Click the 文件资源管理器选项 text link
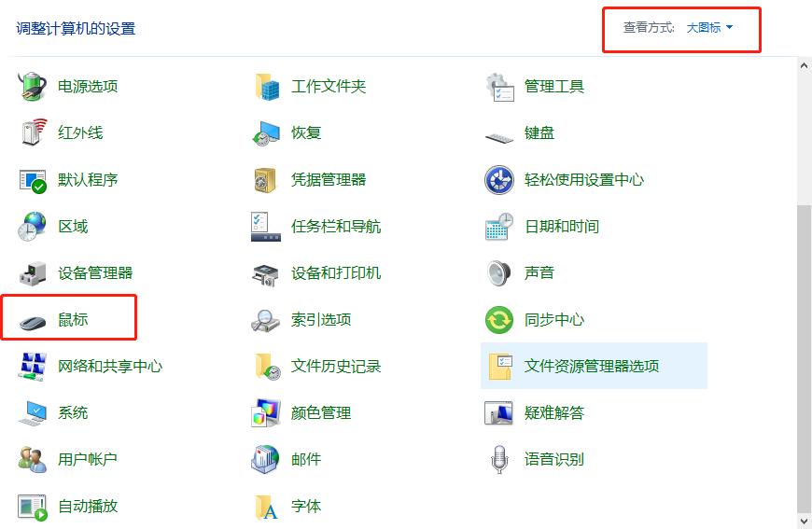812x529 pixels. click(x=592, y=367)
